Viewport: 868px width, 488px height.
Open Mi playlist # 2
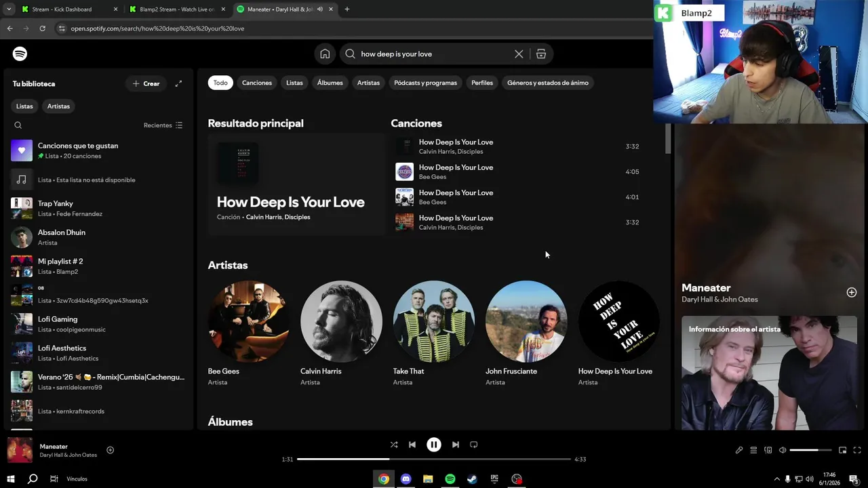click(x=98, y=266)
